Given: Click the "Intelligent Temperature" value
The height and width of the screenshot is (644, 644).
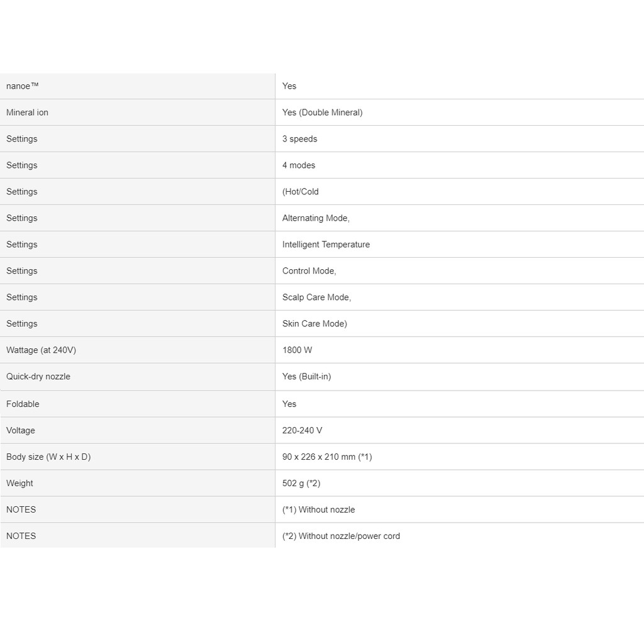Looking at the screenshot, I should click(x=326, y=245).
